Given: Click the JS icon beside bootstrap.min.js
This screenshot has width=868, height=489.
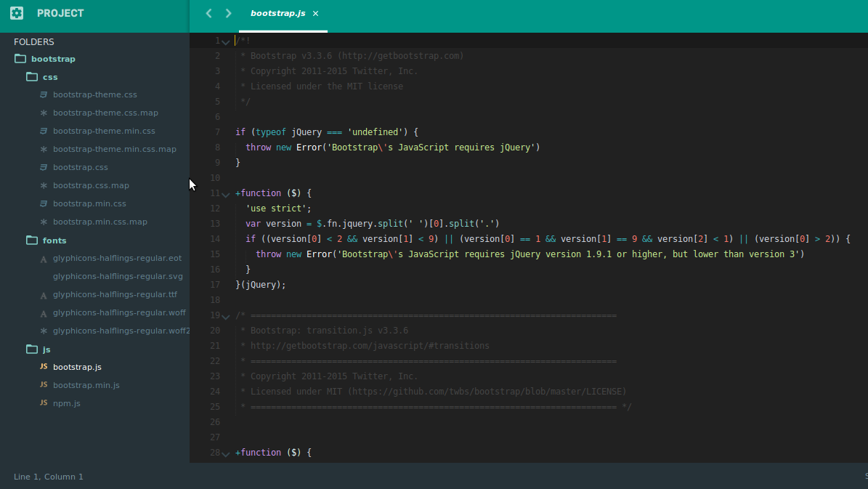Looking at the screenshot, I should pos(44,385).
